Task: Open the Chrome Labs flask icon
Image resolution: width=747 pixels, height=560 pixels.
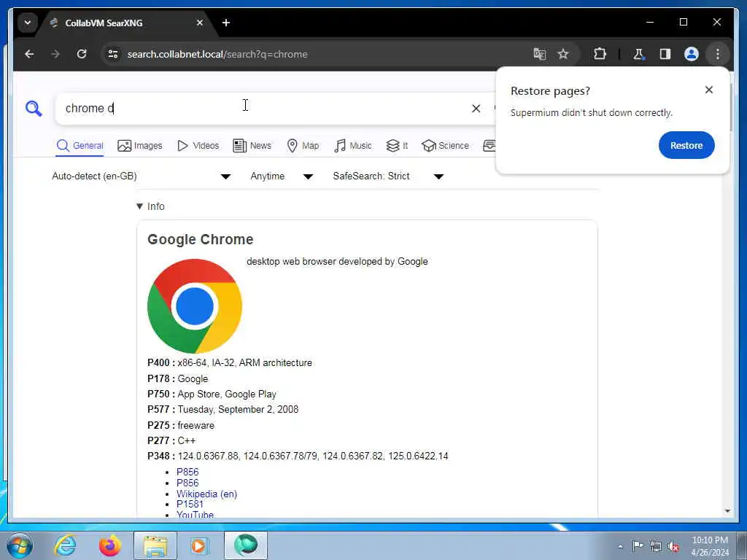Action: coord(639,54)
